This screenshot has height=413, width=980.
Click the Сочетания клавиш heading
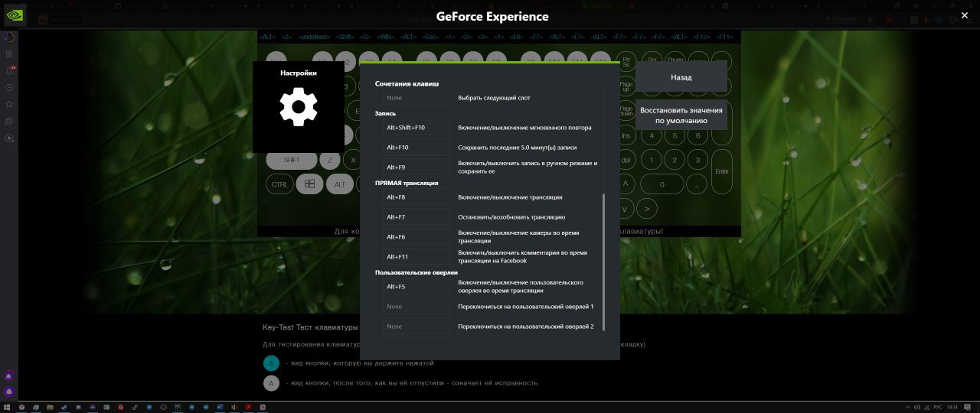407,83
